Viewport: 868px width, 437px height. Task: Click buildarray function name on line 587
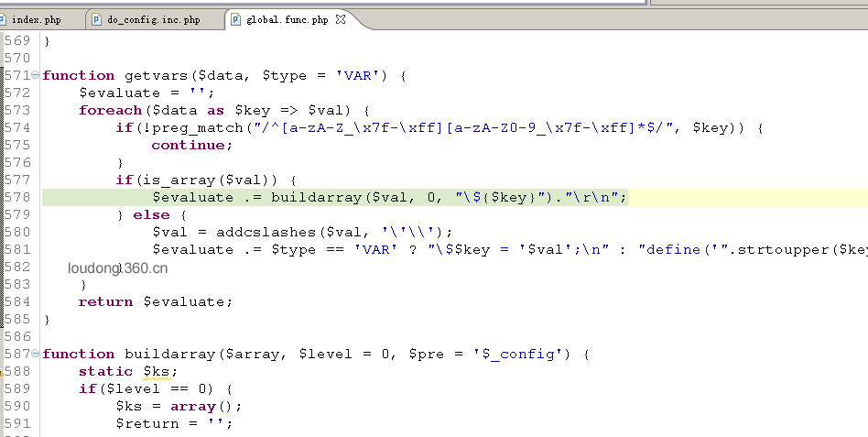pos(170,354)
